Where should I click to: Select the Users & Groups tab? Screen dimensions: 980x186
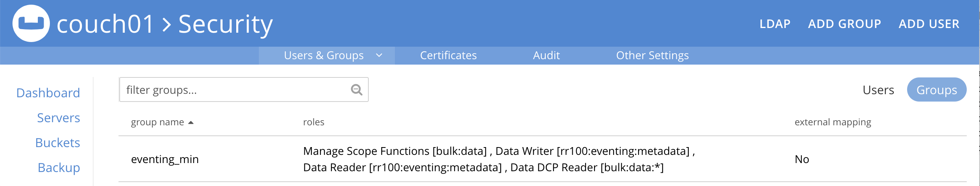click(324, 55)
